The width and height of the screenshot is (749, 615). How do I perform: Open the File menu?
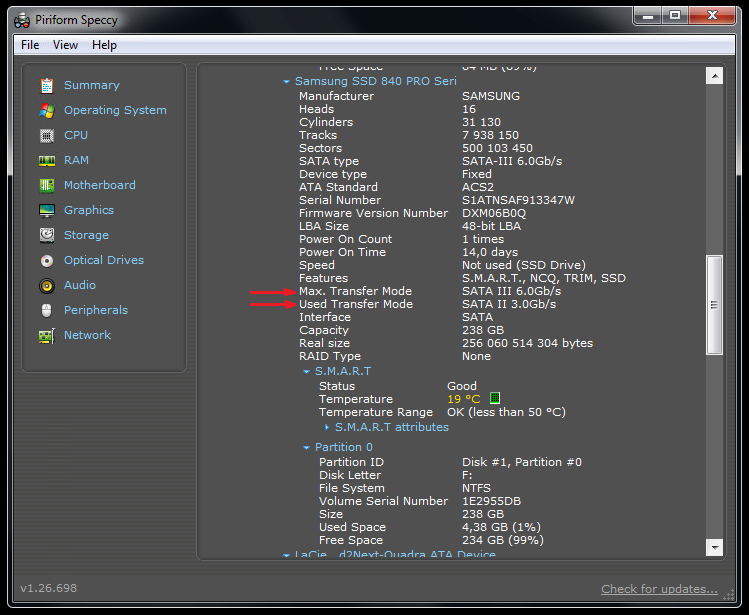tap(30, 45)
